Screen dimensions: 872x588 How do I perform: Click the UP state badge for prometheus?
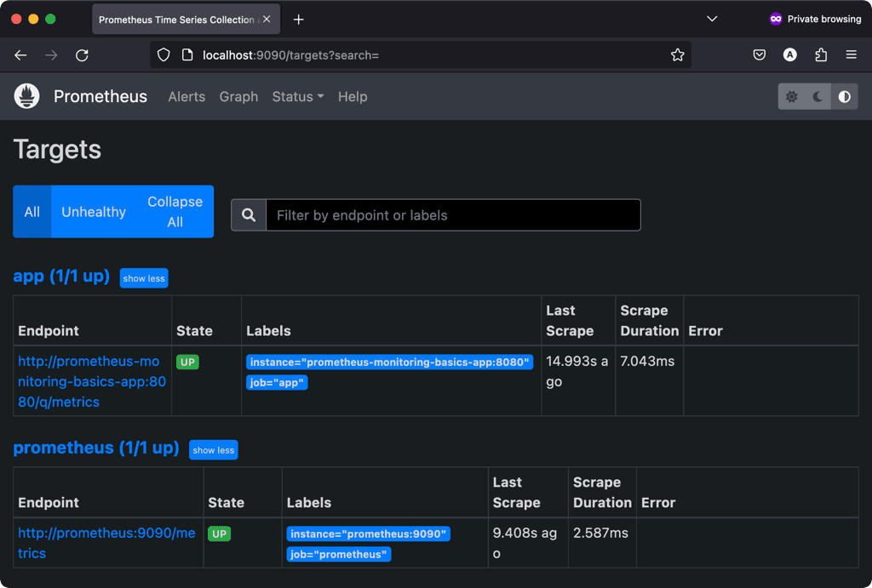[x=219, y=534]
